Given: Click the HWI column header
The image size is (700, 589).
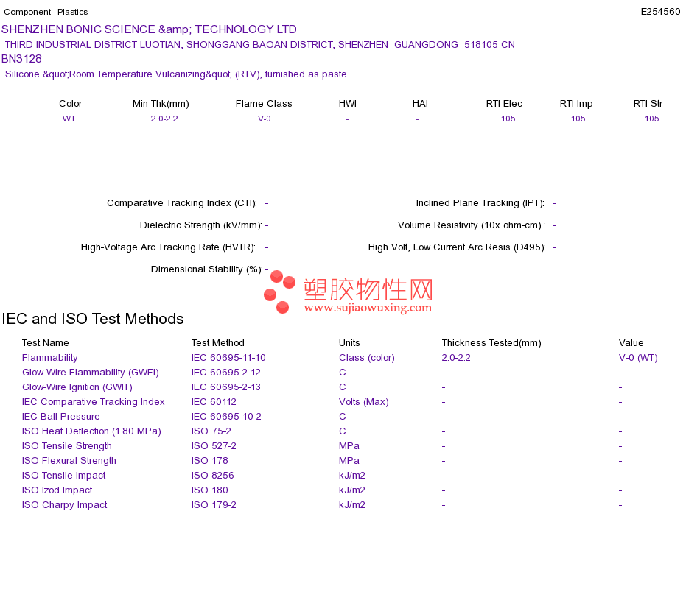Looking at the screenshot, I should [x=348, y=104].
